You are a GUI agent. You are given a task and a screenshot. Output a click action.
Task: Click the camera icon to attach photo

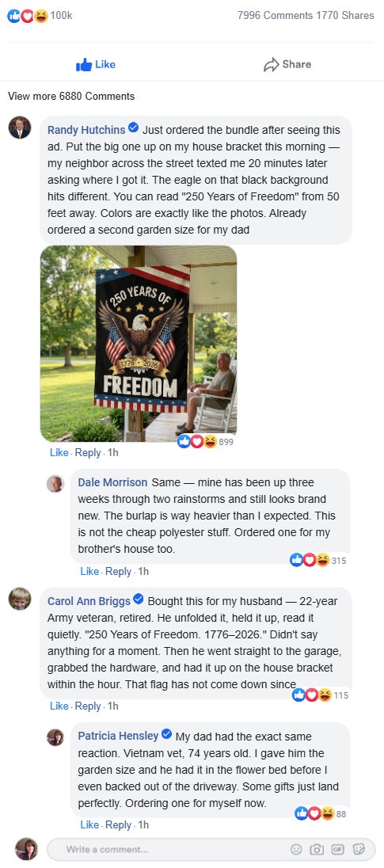click(x=317, y=849)
